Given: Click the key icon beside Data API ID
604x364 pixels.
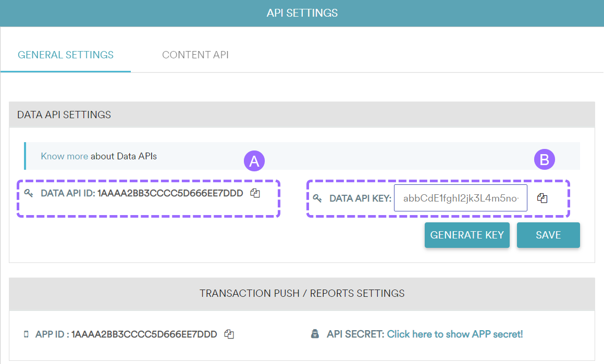Looking at the screenshot, I should point(29,193).
